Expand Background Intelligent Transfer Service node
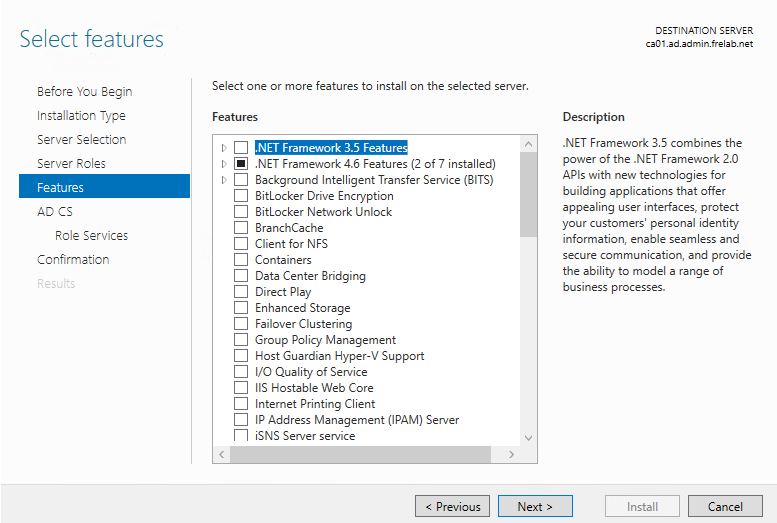This screenshot has width=777, height=523. 224,180
